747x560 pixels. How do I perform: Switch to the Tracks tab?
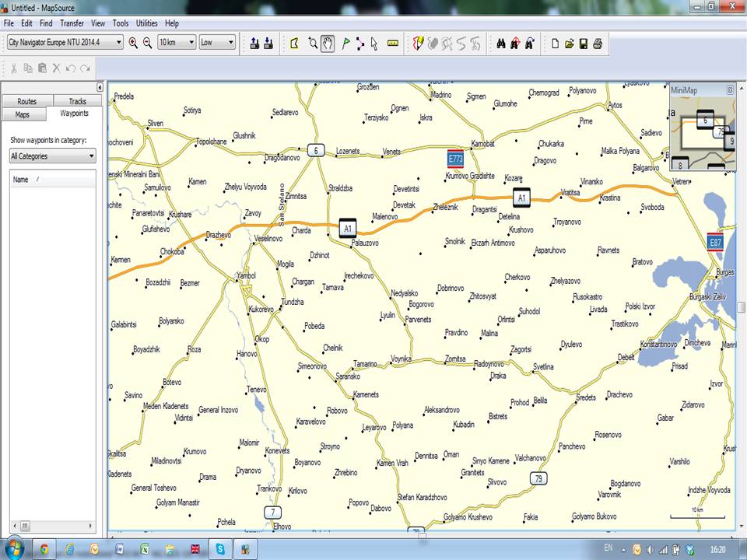point(77,101)
